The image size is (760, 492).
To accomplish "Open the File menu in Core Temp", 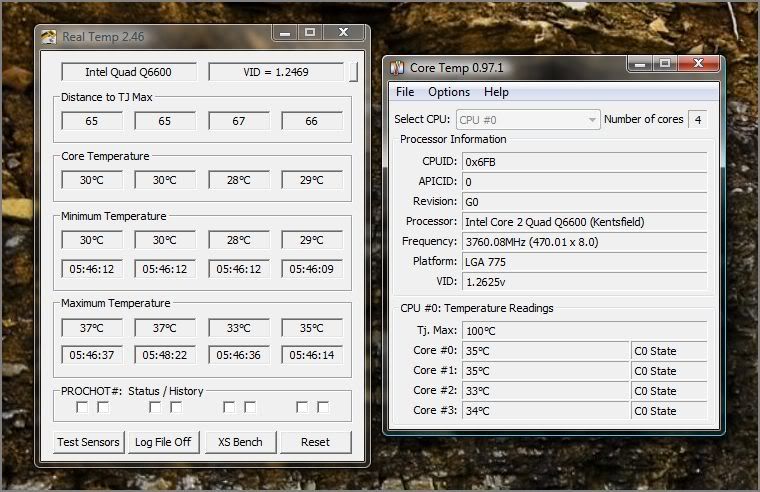I will 405,92.
